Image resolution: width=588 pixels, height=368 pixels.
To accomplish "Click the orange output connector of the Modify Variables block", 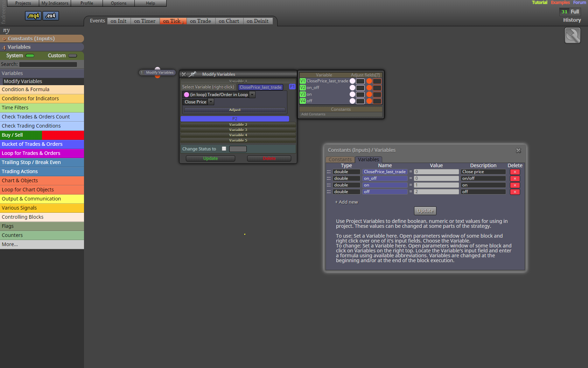I will pyautogui.click(x=157, y=76).
